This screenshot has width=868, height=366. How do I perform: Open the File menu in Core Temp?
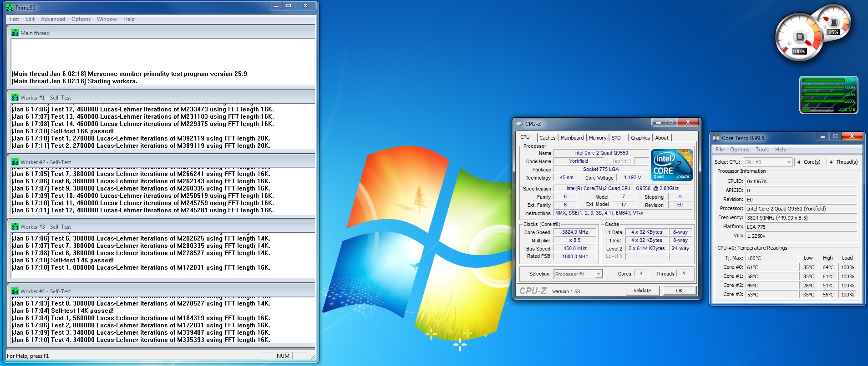[x=720, y=150]
